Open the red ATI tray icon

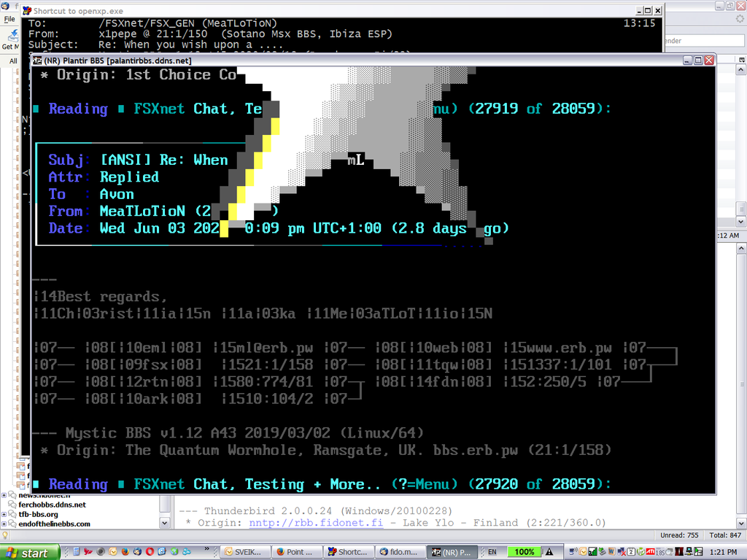650,552
